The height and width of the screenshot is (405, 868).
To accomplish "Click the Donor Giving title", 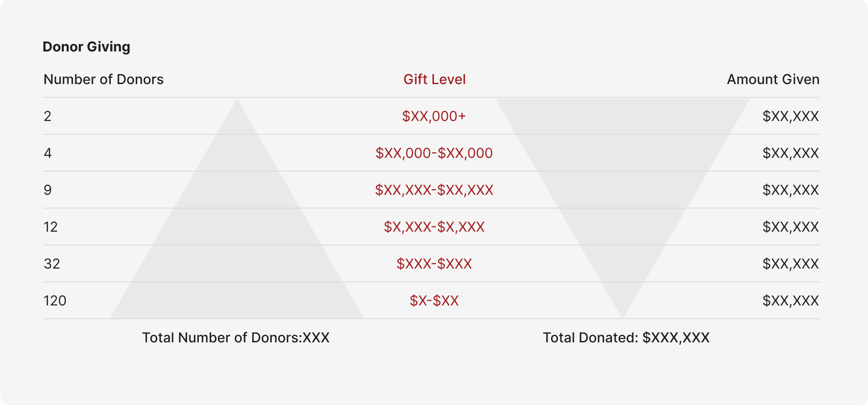I will pyautogui.click(x=86, y=47).
